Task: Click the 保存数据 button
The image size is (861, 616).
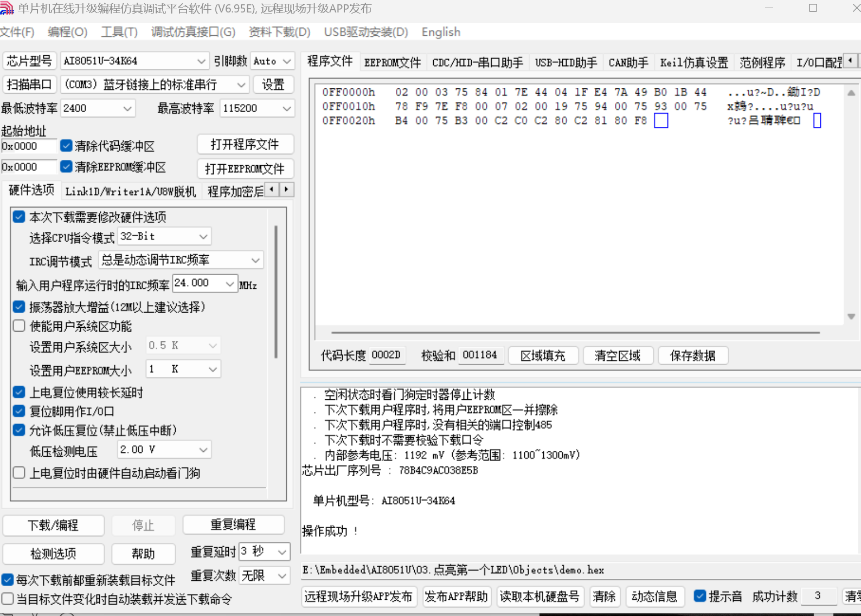Action: (692, 356)
